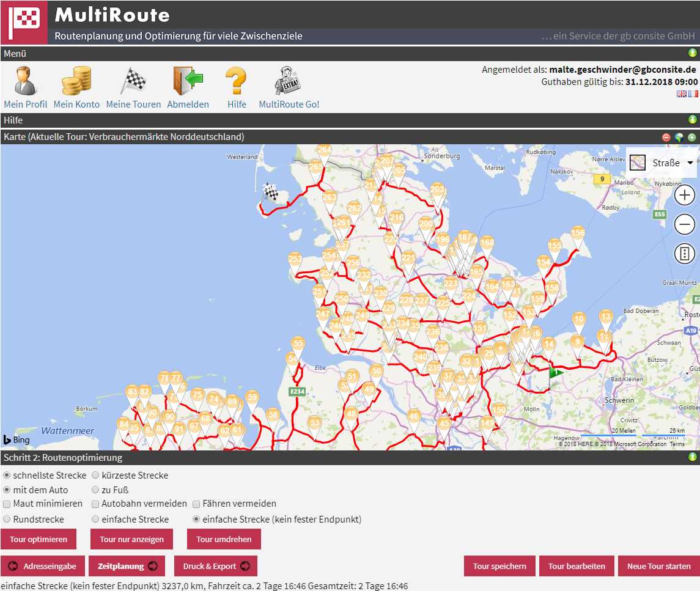Click the globe icon in Karte header
This screenshot has height=591, width=700.
pos(679,138)
